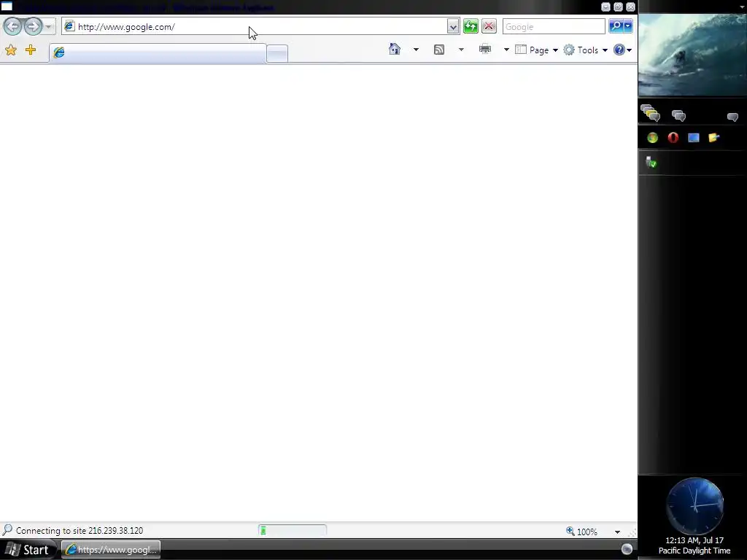Screen dimensions: 747x560
Task: Click the green Refresh button
Action: [x=471, y=26]
